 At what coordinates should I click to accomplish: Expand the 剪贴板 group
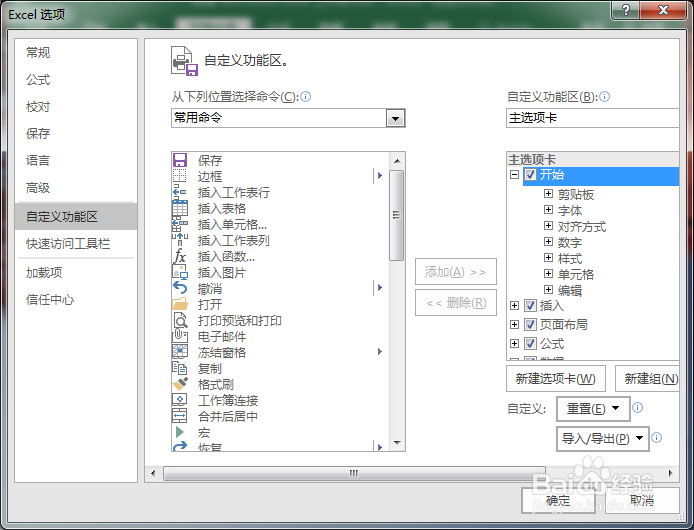548,193
